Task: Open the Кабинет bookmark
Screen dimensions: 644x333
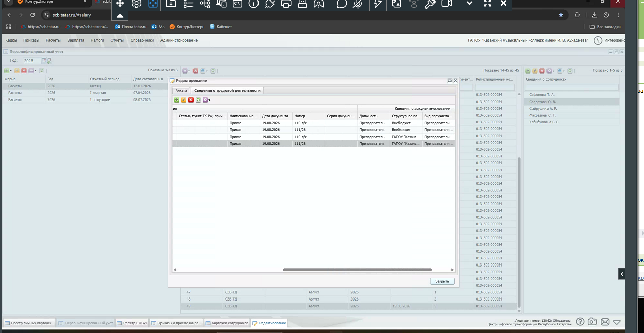Action: click(220, 27)
